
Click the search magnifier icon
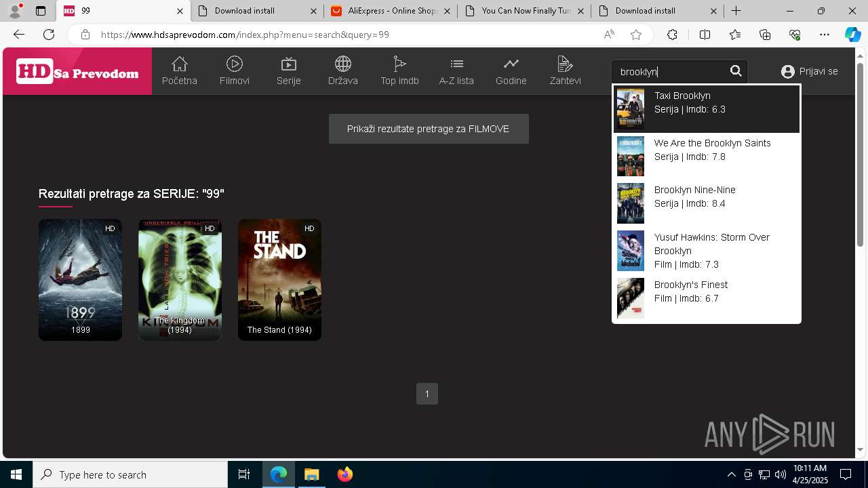coord(736,71)
